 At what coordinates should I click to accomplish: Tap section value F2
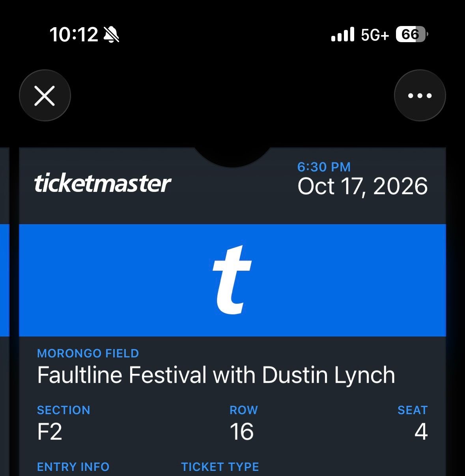click(50, 432)
